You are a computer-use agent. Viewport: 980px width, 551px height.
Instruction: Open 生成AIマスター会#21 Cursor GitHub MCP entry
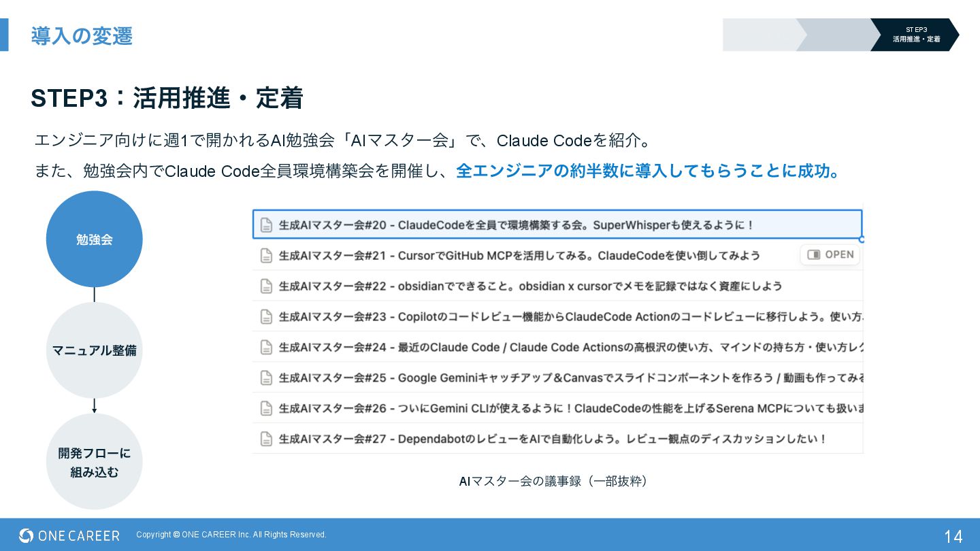click(x=557, y=255)
